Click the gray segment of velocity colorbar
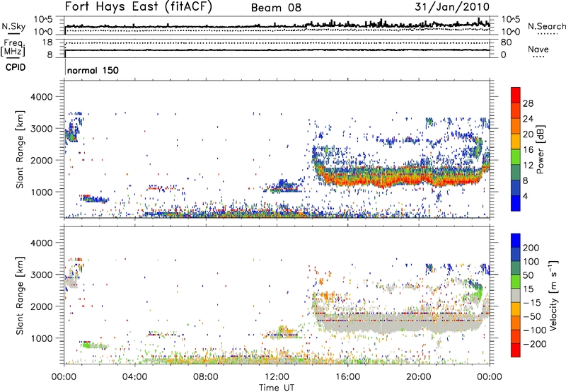 click(516, 295)
